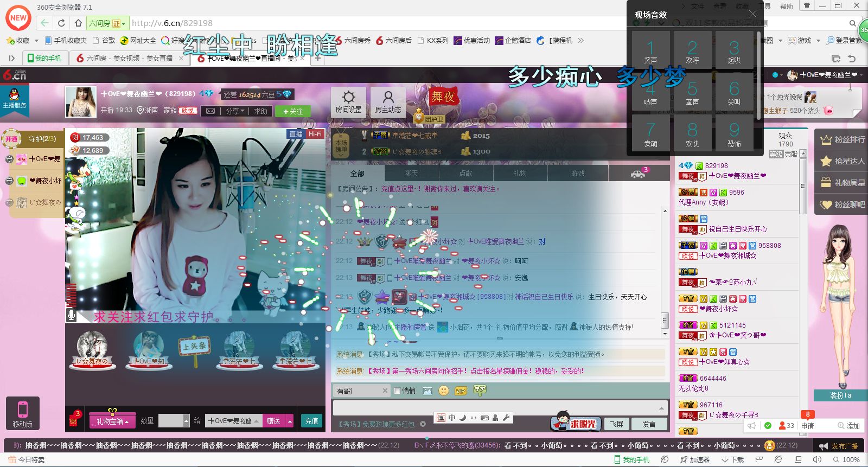Open the emoji smiley picker

click(444, 391)
